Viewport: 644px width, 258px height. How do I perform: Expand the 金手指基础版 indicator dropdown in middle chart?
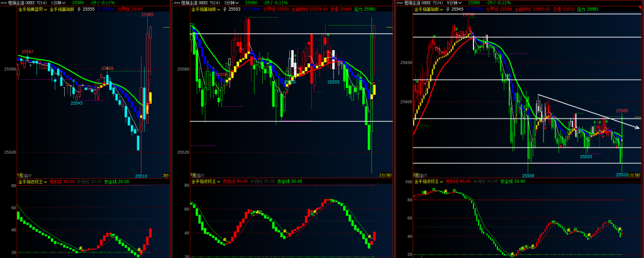click(206, 9)
